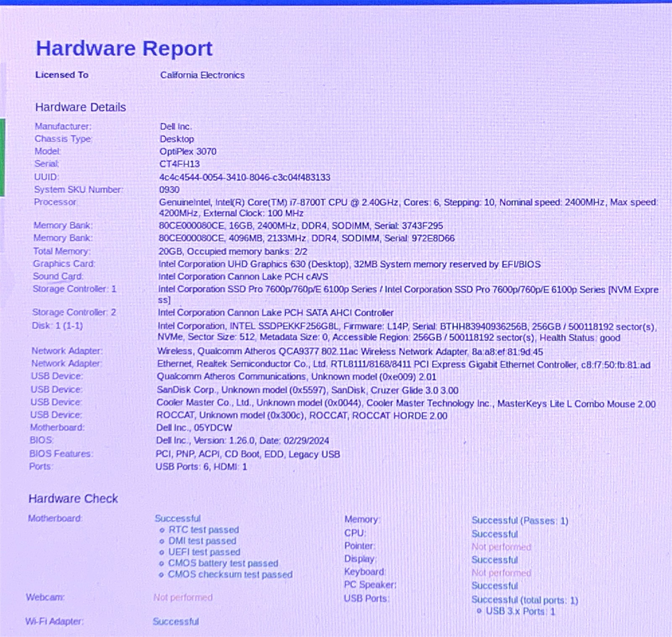Click the 20GB total memory value
Image resolution: width=672 pixels, height=637 pixels.
point(233,252)
